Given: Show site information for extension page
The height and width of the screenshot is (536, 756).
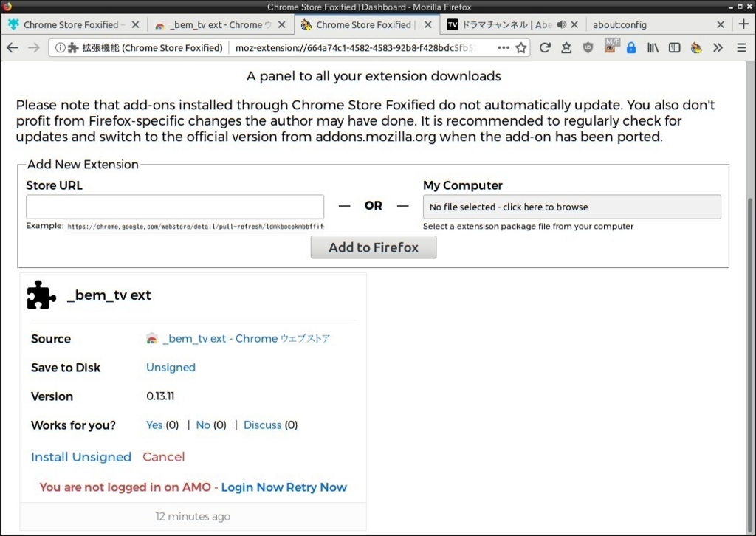Looking at the screenshot, I should [x=61, y=48].
